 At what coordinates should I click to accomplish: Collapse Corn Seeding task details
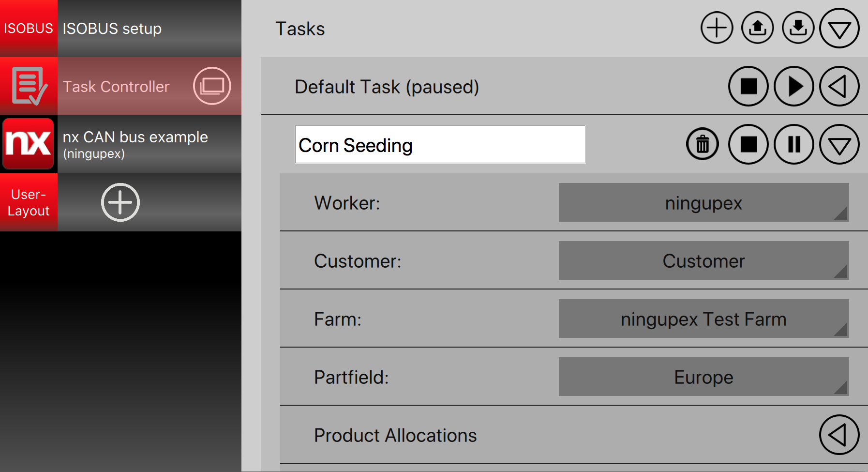(839, 144)
